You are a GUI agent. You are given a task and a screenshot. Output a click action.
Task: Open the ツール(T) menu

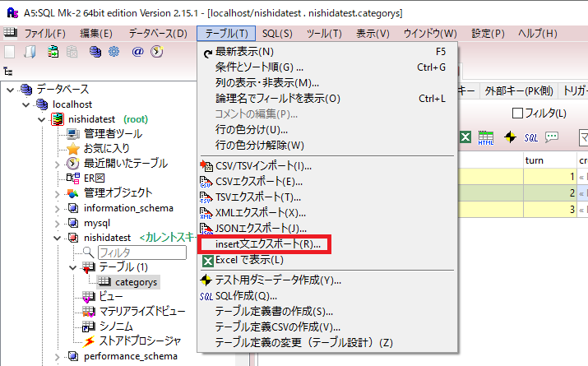click(324, 34)
